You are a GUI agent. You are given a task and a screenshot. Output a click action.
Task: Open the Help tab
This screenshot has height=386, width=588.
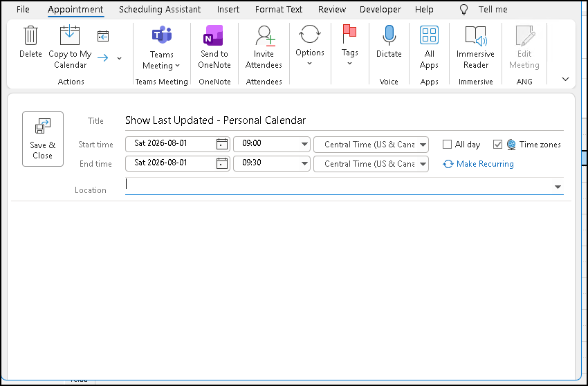[424, 10]
